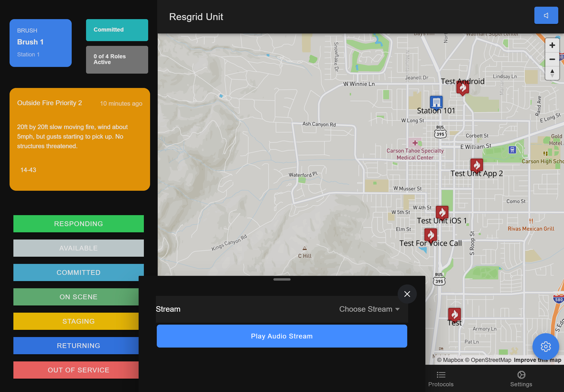The image size is (564, 392).
Task: Click the Test Unit iOS 1 marker
Action: tap(442, 212)
